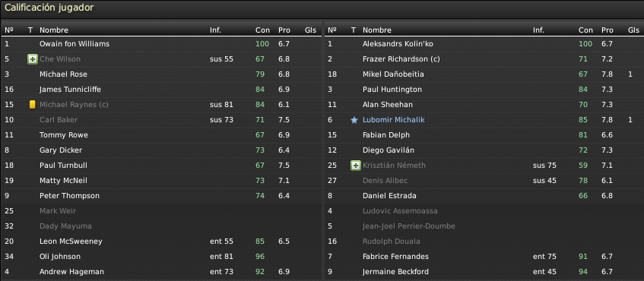Click the Calificación jugador panel title
Screen dimensions: 644x281
[x=49, y=8]
